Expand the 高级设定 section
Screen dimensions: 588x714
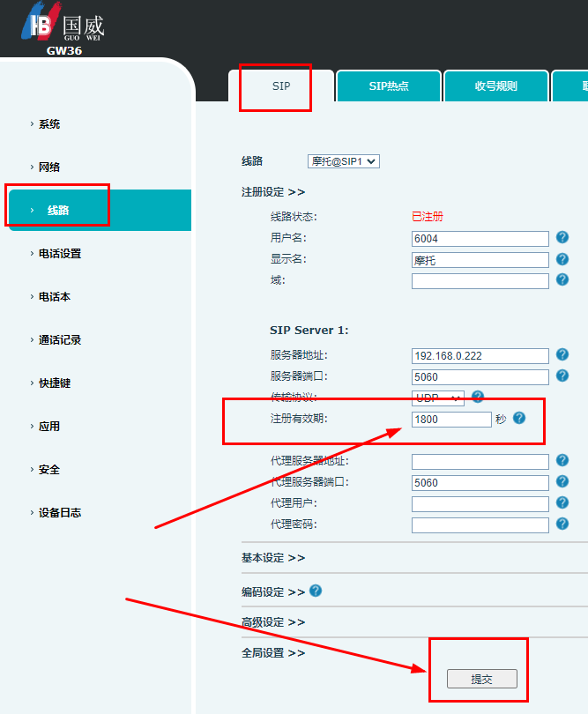[273, 622]
